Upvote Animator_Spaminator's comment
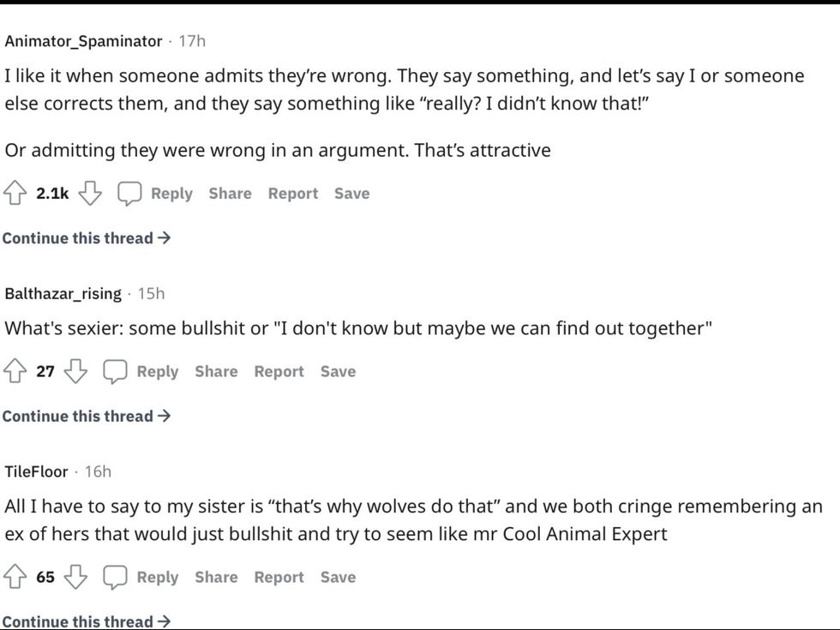This screenshot has width=840, height=630. 15,194
